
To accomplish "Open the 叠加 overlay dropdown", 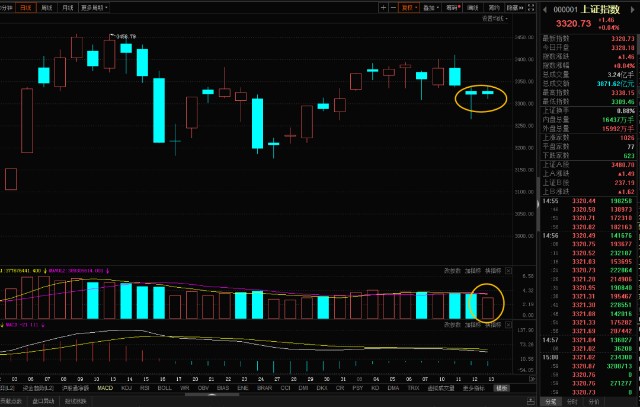I will (x=431, y=7).
